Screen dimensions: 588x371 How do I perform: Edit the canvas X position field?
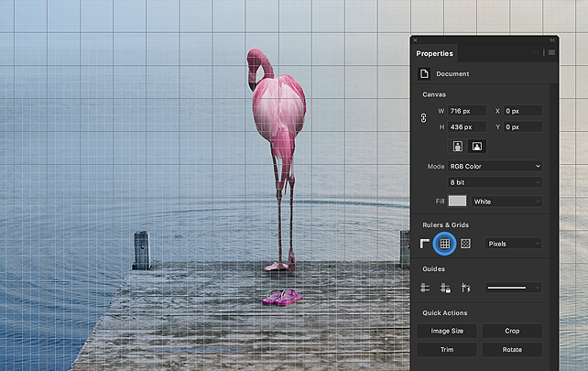[x=522, y=111]
